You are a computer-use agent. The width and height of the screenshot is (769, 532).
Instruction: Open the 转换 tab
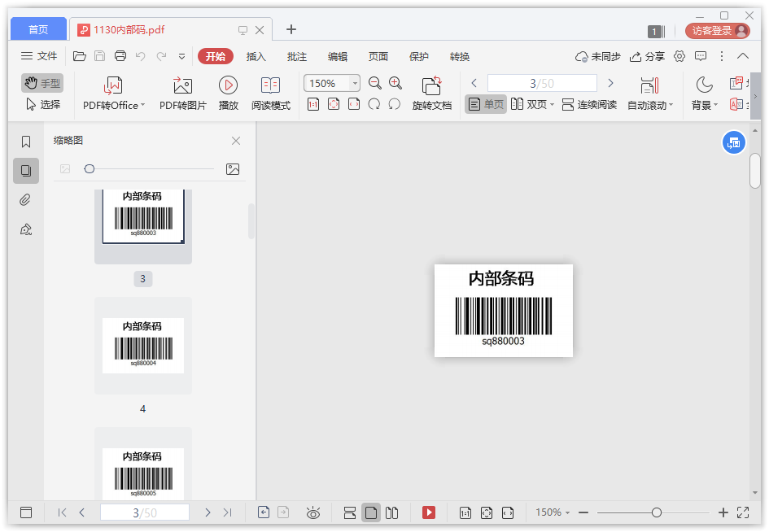pos(460,56)
